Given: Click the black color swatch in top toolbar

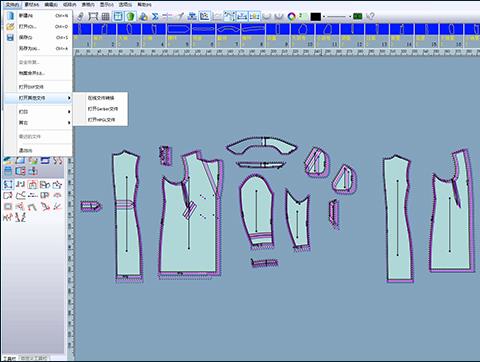Looking at the screenshot, I should [316, 16].
